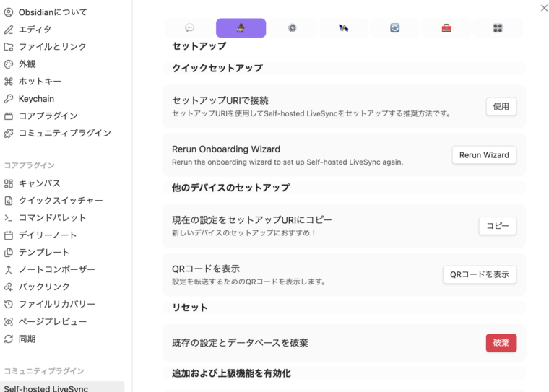Open クイックスイッチャー plugin settings

coord(62,201)
